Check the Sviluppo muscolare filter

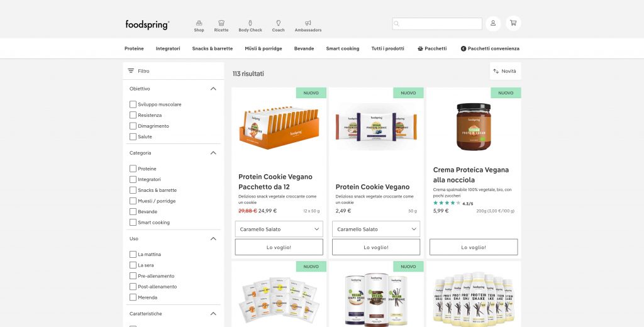[x=133, y=104]
